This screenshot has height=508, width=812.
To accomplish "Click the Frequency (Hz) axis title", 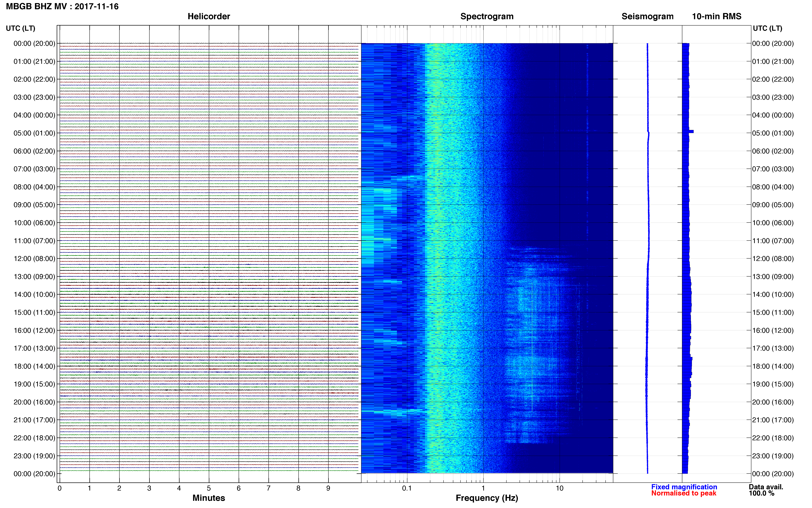I will pyautogui.click(x=487, y=498).
